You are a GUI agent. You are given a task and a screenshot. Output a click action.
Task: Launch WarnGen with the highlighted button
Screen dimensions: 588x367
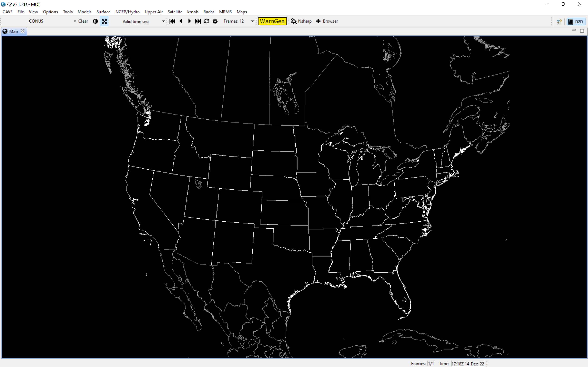click(272, 21)
